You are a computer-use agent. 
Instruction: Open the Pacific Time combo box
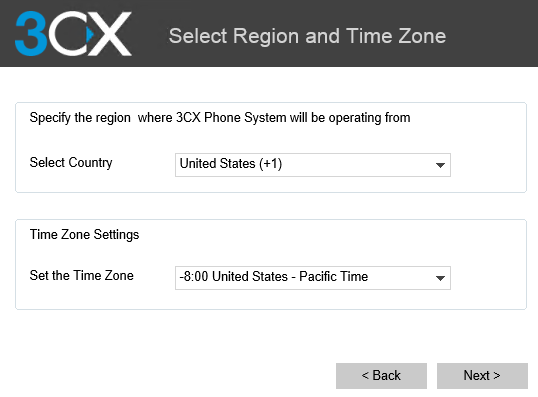313,278
